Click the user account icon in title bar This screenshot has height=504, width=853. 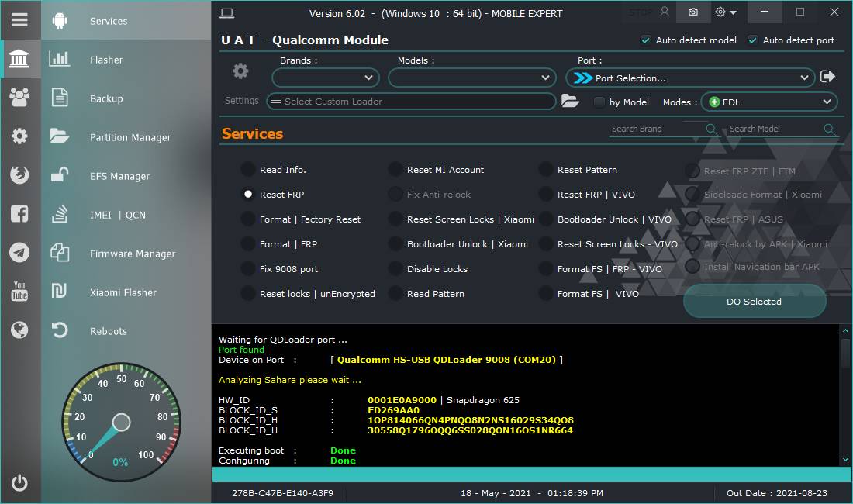665,12
